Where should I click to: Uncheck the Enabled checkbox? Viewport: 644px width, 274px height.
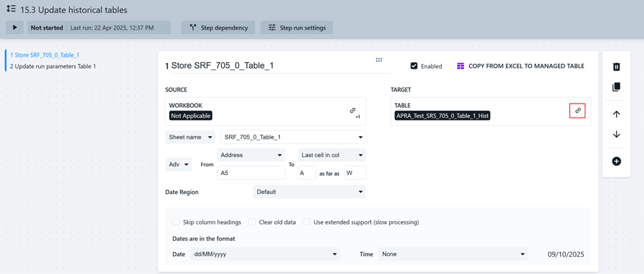pos(414,66)
